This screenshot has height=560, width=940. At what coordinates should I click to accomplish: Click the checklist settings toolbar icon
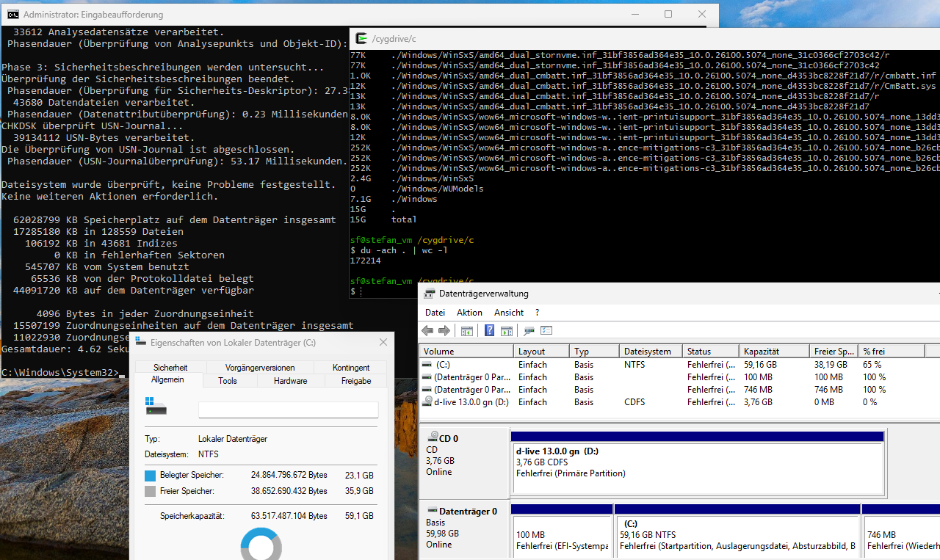click(546, 331)
